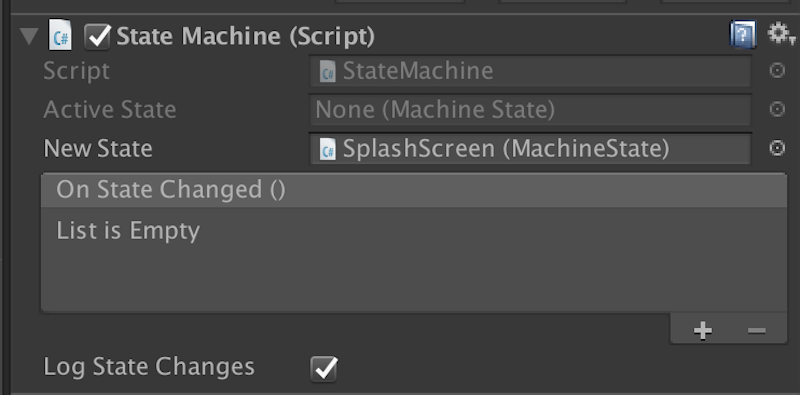The image size is (800, 395).
Task: Click the State Machine (Script) header title
Action: coord(245,36)
